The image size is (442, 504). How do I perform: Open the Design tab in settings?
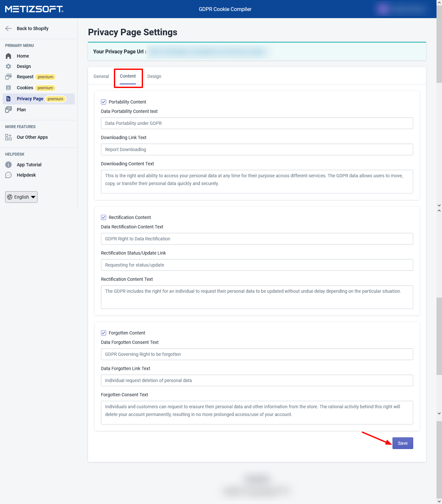click(154, 76)
